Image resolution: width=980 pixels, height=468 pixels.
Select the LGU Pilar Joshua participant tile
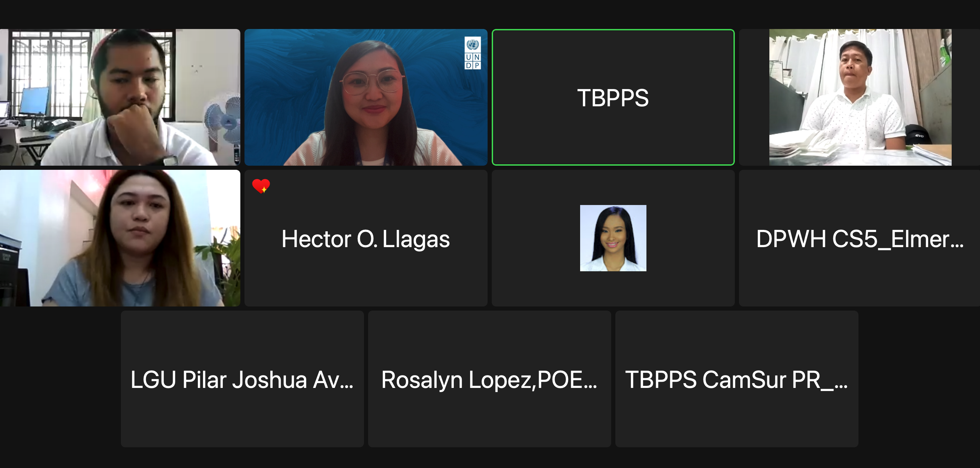pos(242,379)
